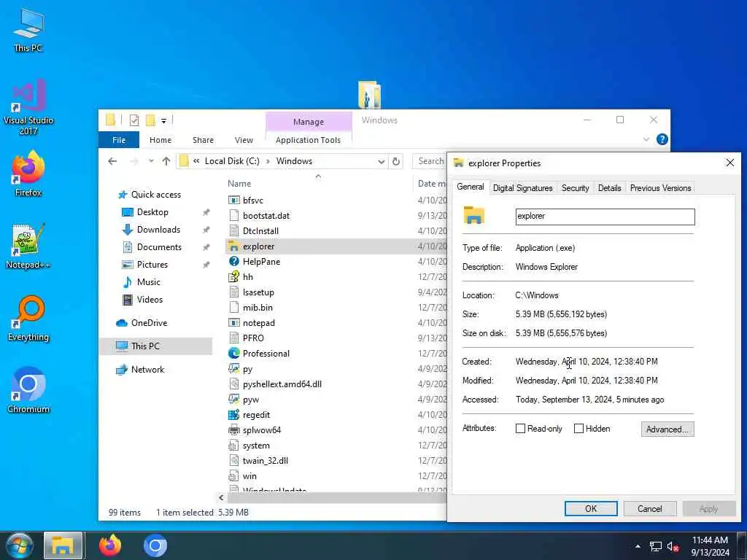Image resolution: width=747 pixels, height=560 pixels.
Task: Open recent locations dropdown arrow
Action: click(151, 161)
